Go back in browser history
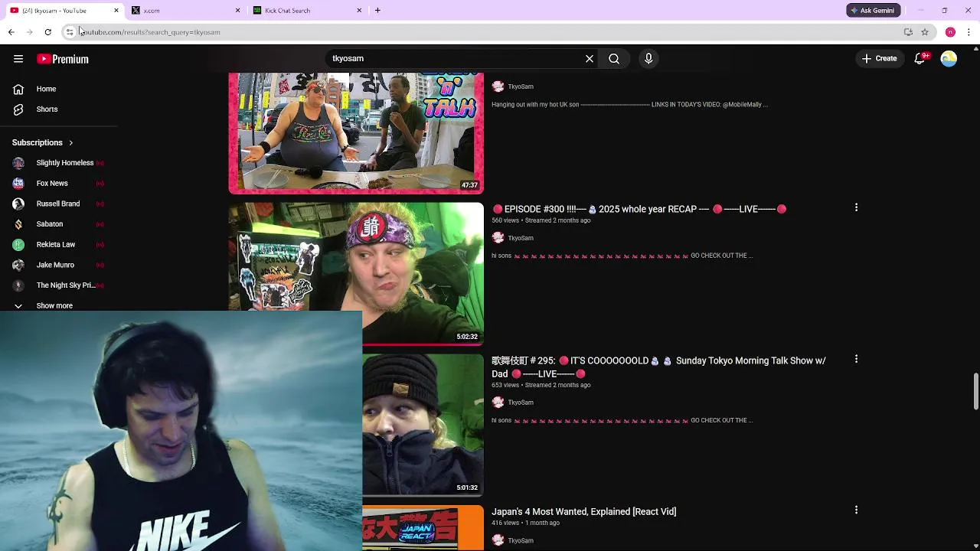Viewport: 980px width, 551px height. 11,32
